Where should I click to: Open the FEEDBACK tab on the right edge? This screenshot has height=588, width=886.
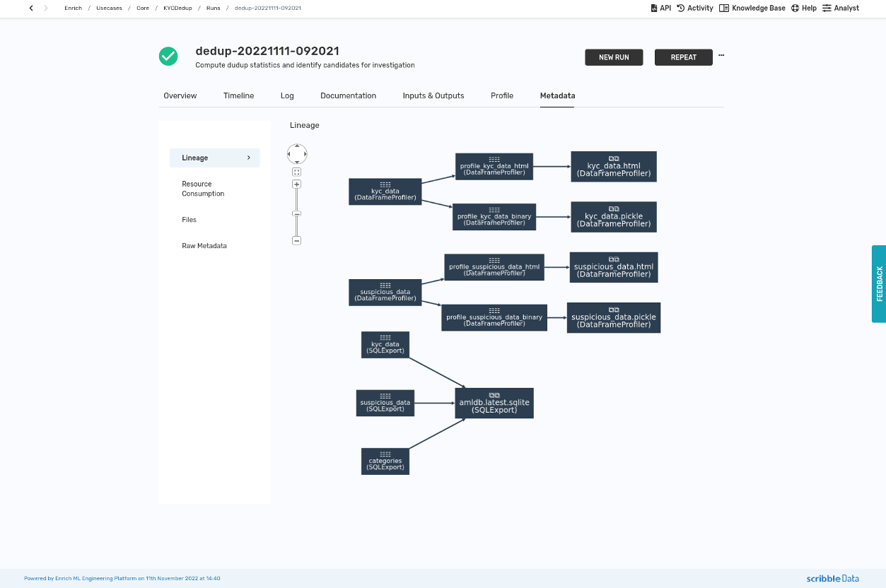click(x=878, y=284)
